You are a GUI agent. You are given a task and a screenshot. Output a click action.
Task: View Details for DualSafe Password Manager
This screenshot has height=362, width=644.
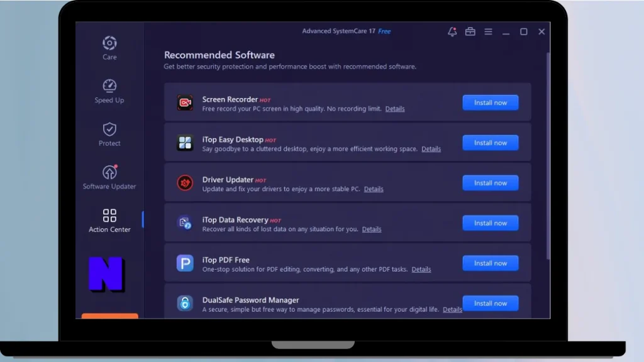coord(452,309)
